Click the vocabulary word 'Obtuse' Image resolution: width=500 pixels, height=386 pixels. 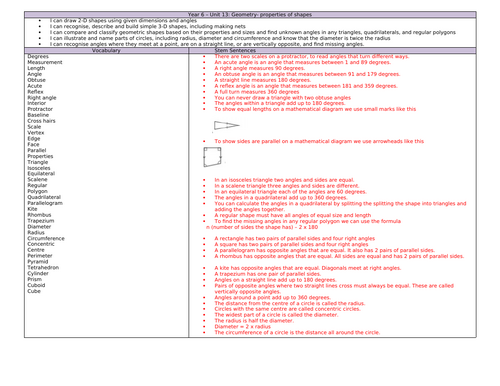pos(36,80)
